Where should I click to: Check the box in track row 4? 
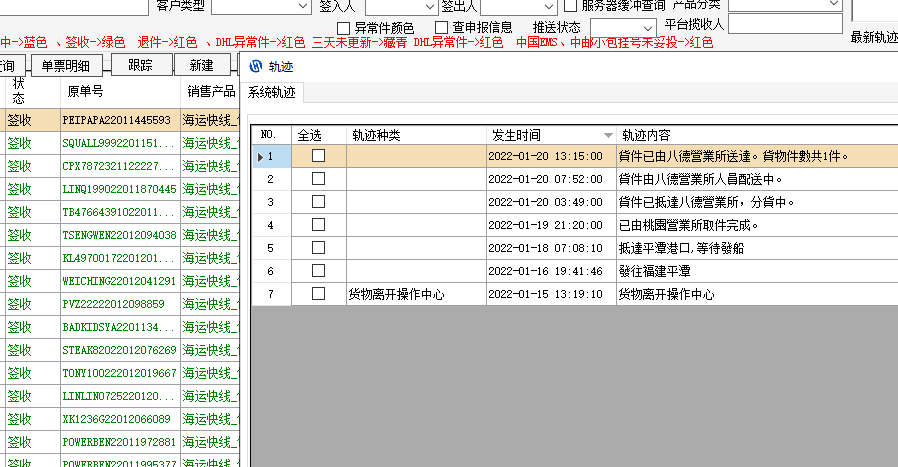(x=318, y=225)
